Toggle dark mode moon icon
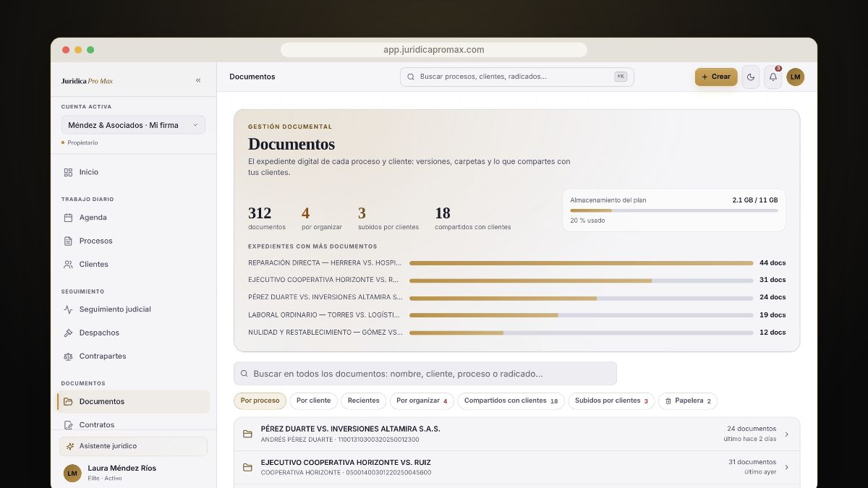The image size is (868, 488). click(751, 77)
